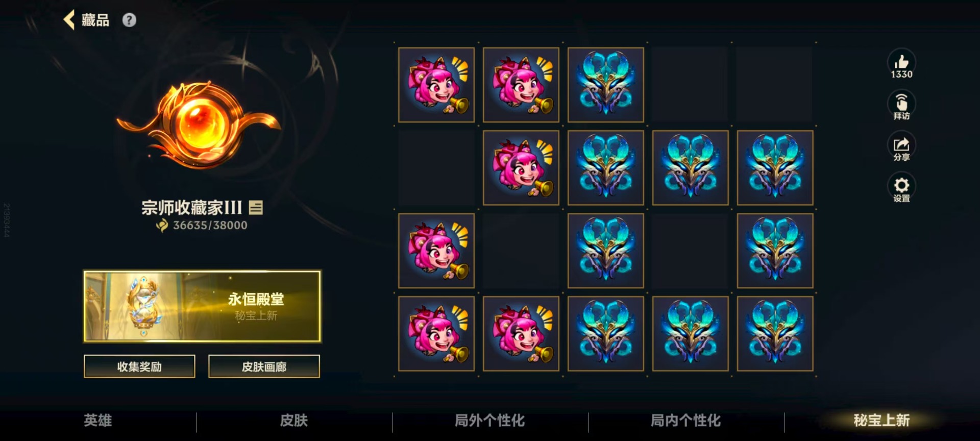Select the first pink-haired emote tile, top row
The width and height of the screenshot is (980, 441).
click(x=436, y=85)
